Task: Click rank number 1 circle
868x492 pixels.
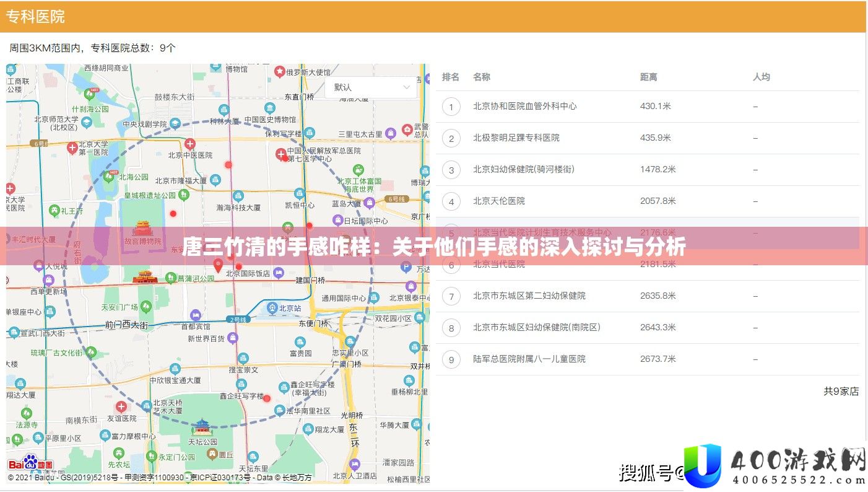Action: tap(451, 107)
